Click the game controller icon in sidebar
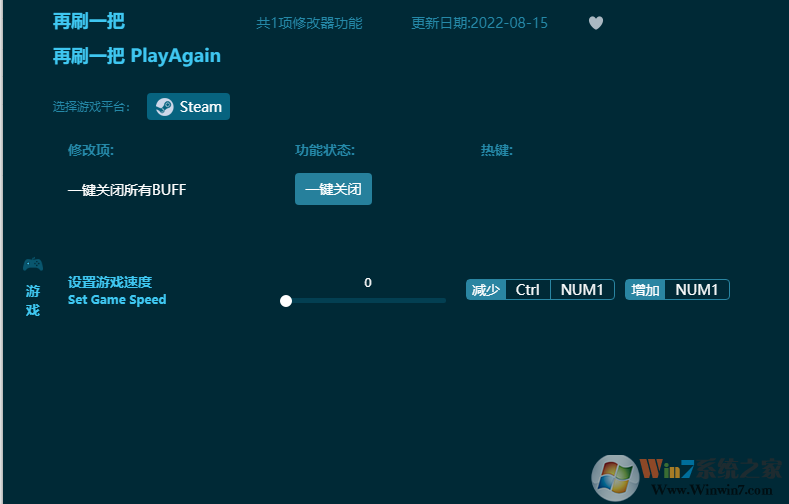 [x=33, y=264]
